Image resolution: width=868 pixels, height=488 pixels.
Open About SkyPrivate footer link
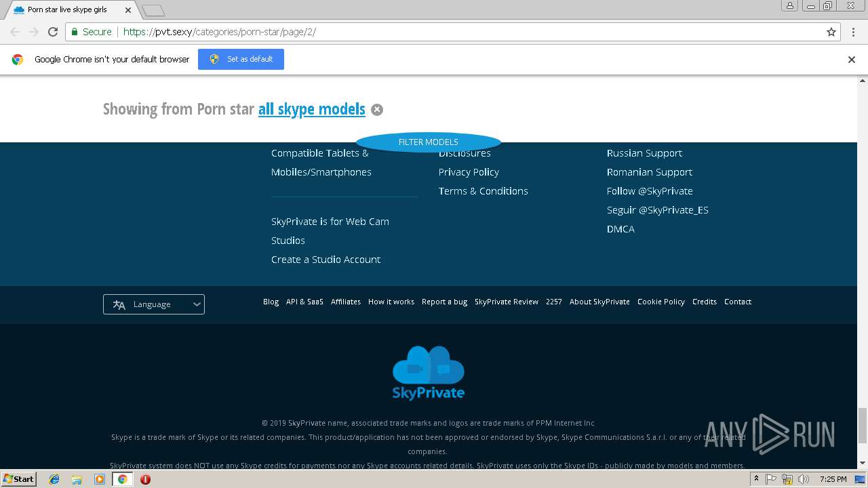click(x=600, y=302)
